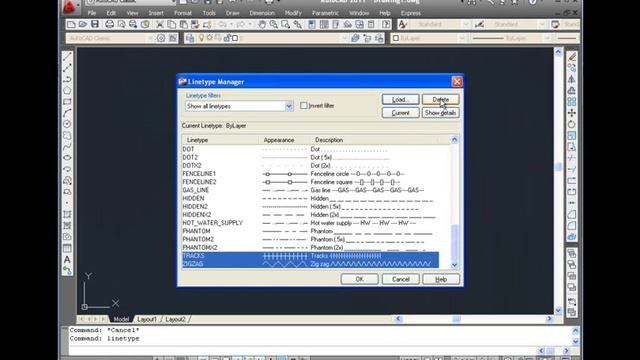Open the Linetype filters combo box
This screenshot has height=360, width=640.
[239, 106]
